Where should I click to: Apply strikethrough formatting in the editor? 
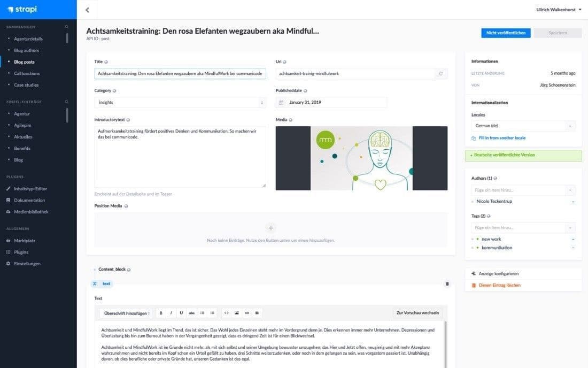[x=192, y=312]
